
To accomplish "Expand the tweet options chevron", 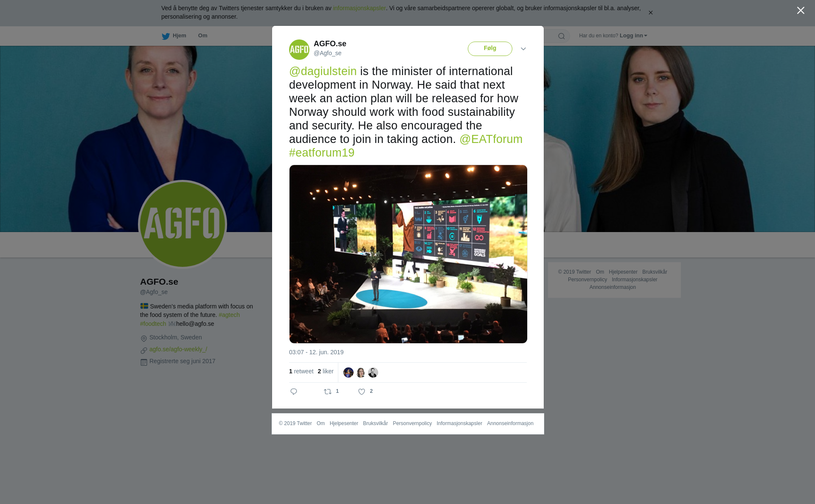I will click(523, 49).
